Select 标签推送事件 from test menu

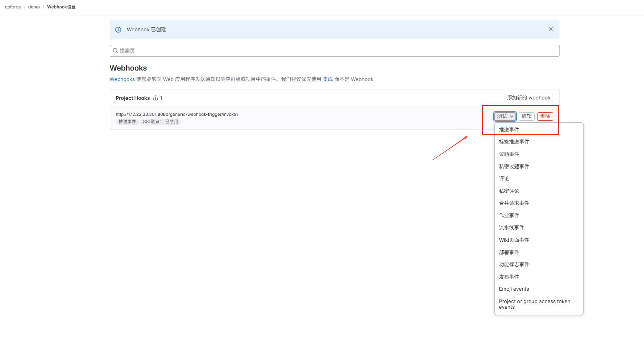[514, 142]
